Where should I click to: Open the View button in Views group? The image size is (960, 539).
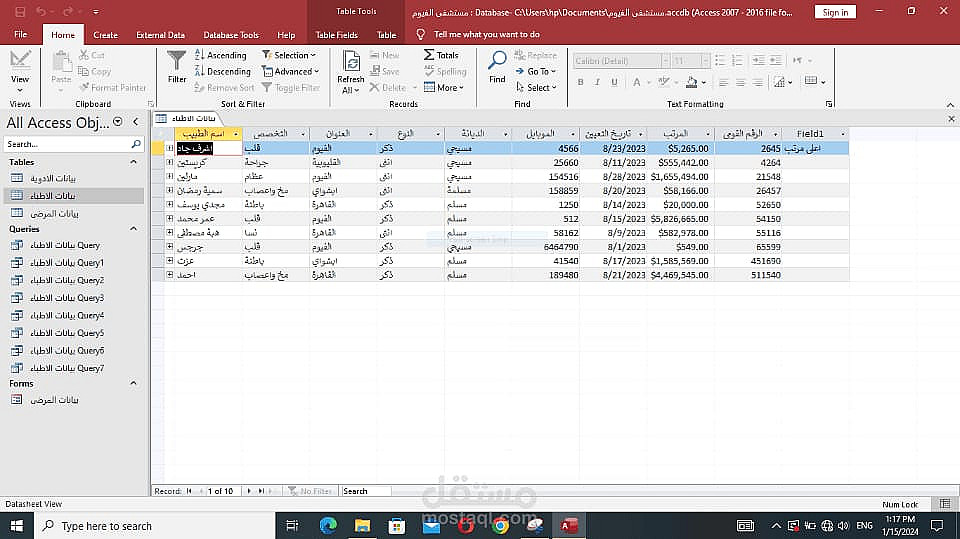[20, 70]
